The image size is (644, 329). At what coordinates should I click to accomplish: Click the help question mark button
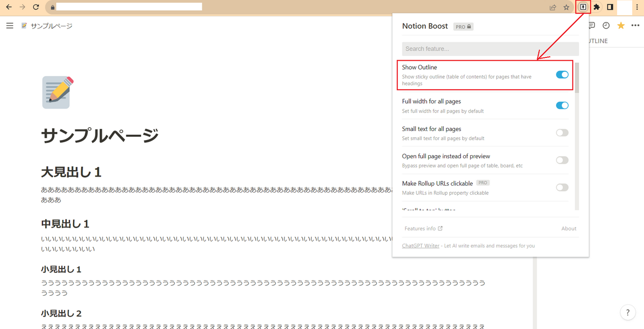(627, 312)
